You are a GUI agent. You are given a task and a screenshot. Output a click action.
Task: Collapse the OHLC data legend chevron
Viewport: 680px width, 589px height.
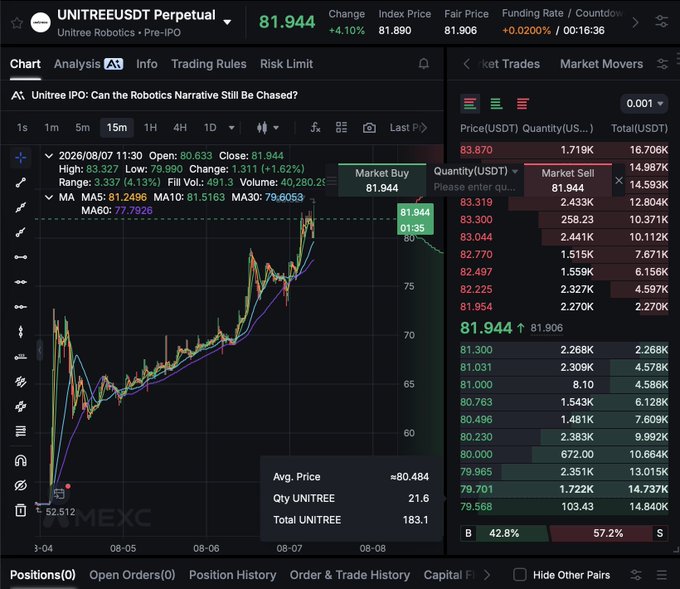pos(49,156)
